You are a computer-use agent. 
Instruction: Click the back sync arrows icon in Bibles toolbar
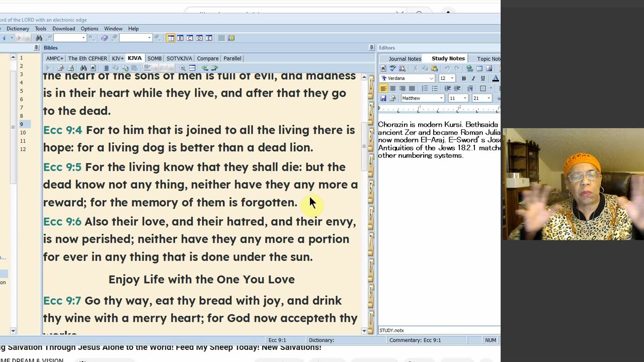(205, 68)
